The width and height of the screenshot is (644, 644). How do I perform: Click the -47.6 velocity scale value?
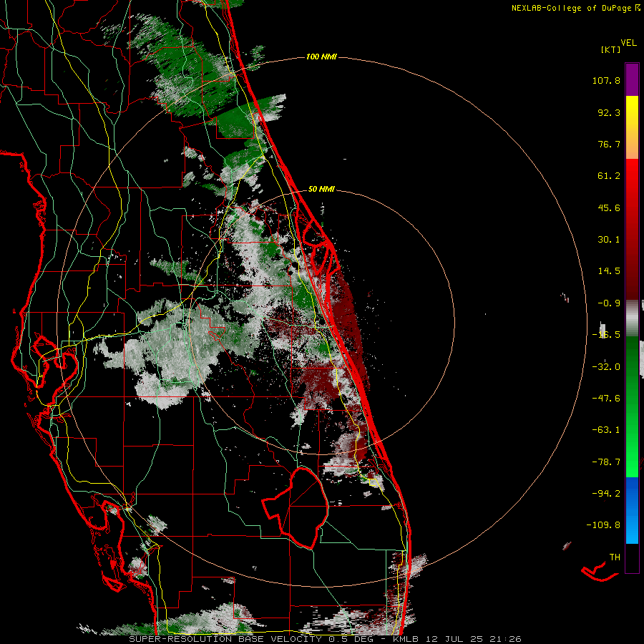point(606,399)
